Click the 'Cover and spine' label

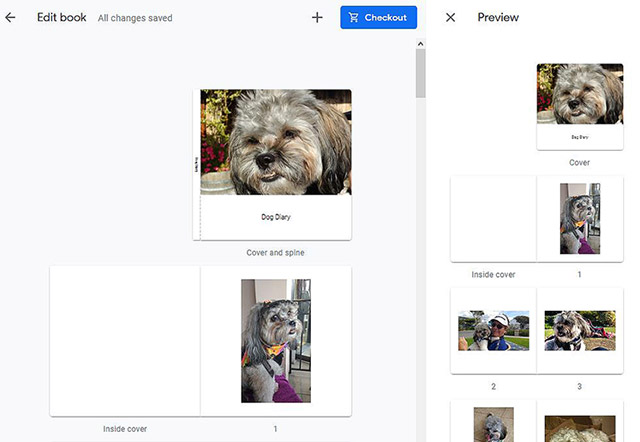[x=276, y=253]
